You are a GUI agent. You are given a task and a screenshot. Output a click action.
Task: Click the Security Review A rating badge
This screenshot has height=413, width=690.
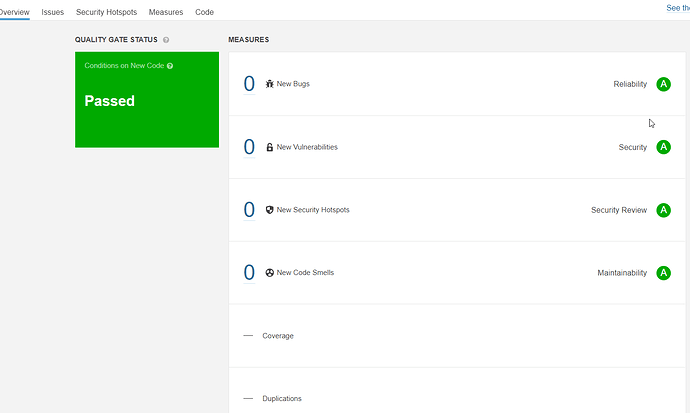coord(663,210)
